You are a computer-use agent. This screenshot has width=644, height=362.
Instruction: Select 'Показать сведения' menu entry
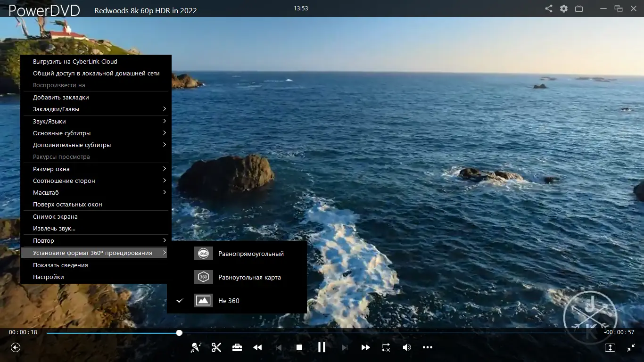tap(60, 265)
